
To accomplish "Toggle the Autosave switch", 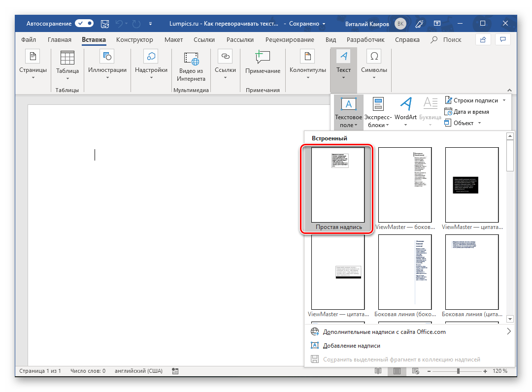I will [x=84, y=24].
